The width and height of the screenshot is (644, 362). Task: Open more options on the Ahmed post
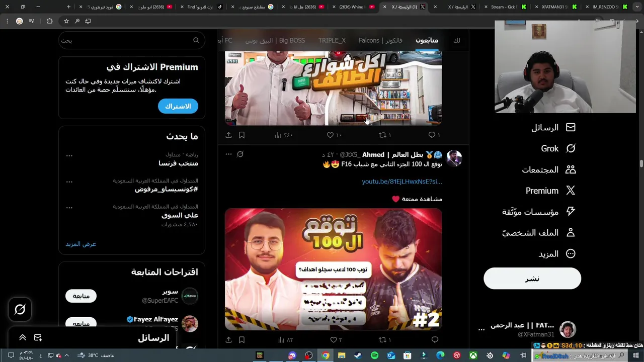pos(228,154)
